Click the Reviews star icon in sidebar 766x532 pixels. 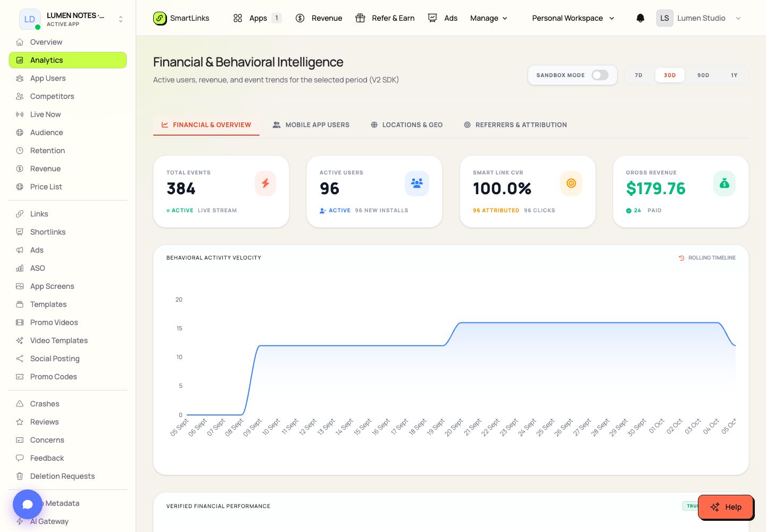pyautogui.click(x=20, y=422)
